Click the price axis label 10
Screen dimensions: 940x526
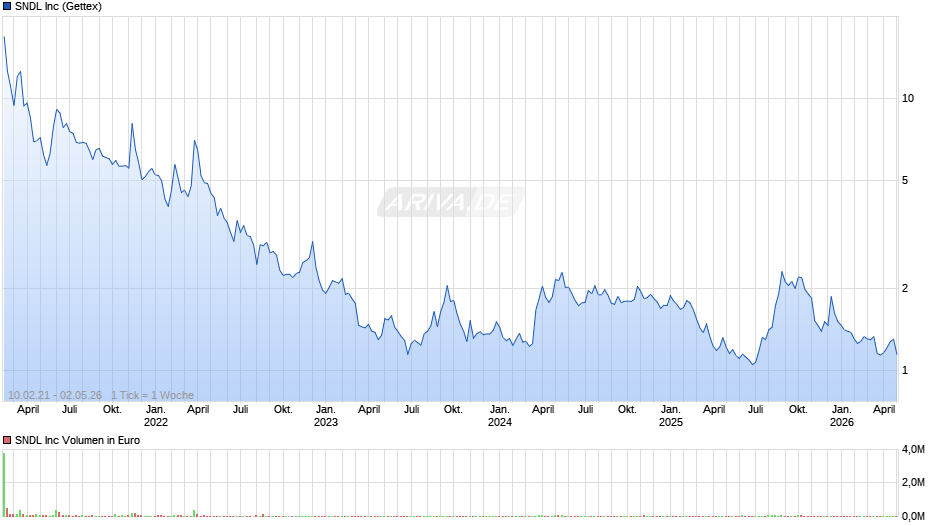908,98
